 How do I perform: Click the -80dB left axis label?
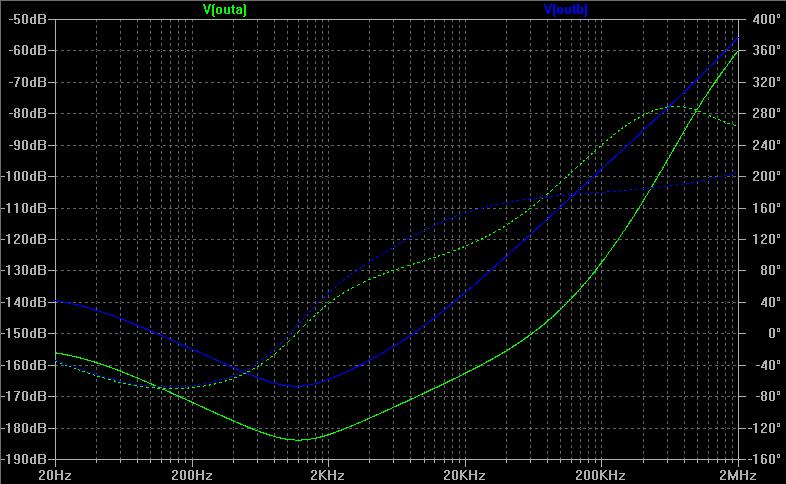coord(28,113)
